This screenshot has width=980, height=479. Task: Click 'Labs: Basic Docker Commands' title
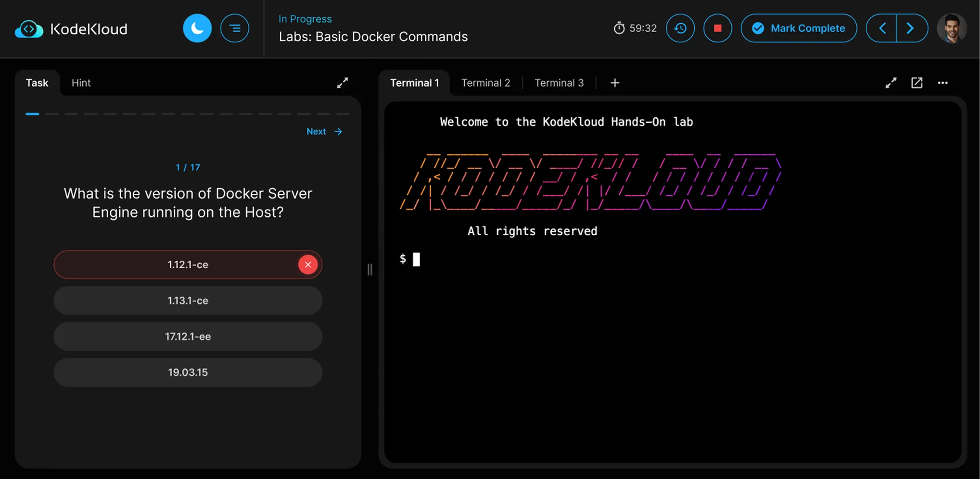373,37
